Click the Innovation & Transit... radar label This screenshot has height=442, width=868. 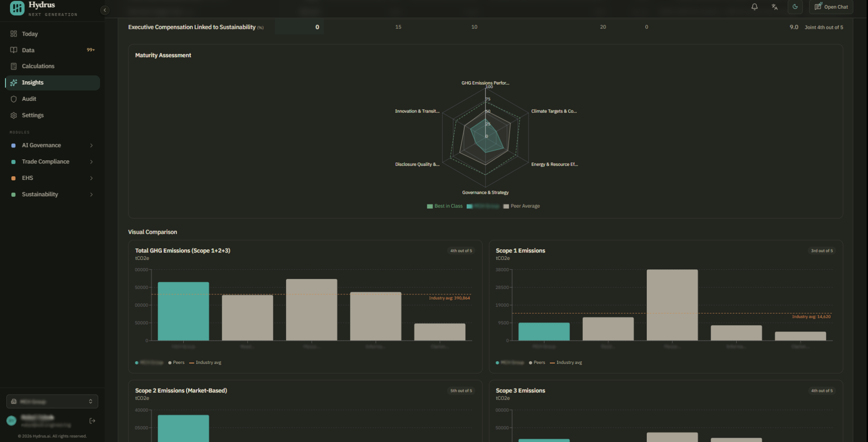(x=417, y=111)
